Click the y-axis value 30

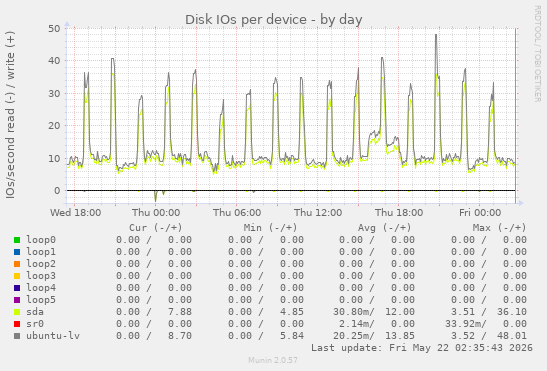(x=54, y=94)
